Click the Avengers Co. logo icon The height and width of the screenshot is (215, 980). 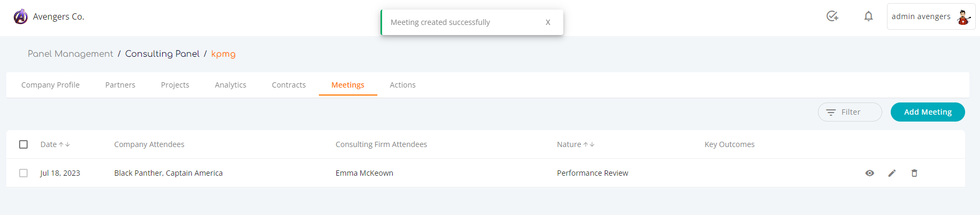coord(21,17)
